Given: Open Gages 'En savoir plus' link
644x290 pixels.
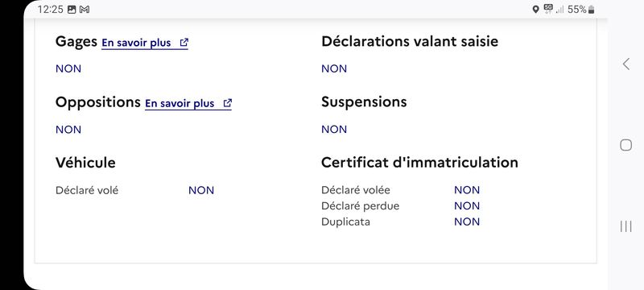Looking at the screenshot, I should 145,43.
